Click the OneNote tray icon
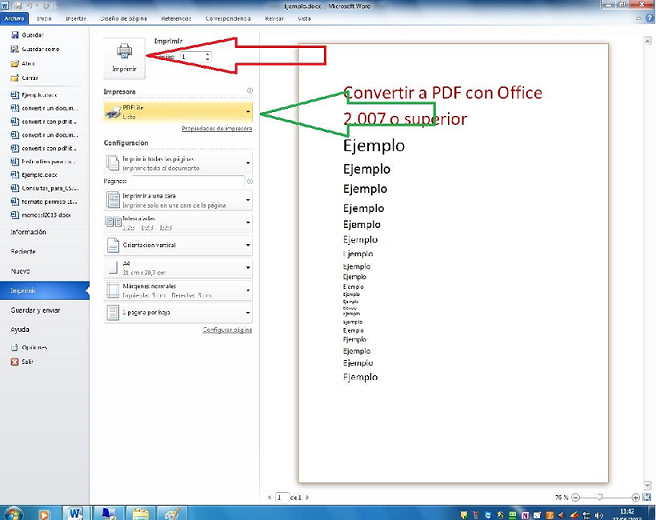Viewport: 656px width, 520px height. [x=525, y=515]
